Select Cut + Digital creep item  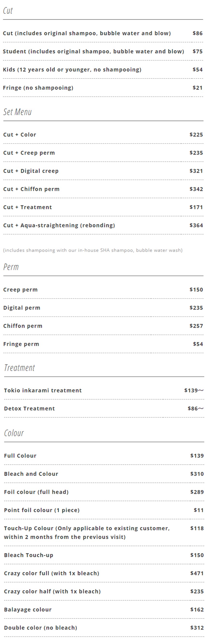(31, 171)
